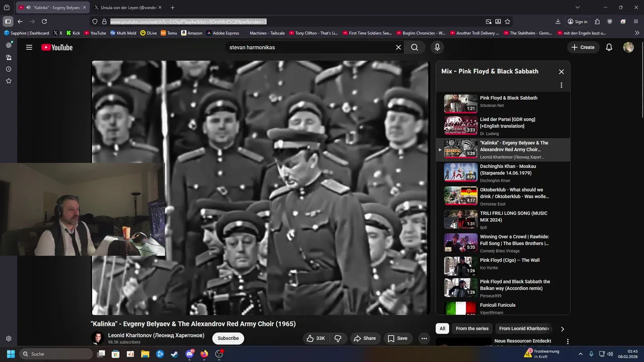Start voice search with microphone icon
This screenshot has height=362, width=644.
(x=437, y=47)
